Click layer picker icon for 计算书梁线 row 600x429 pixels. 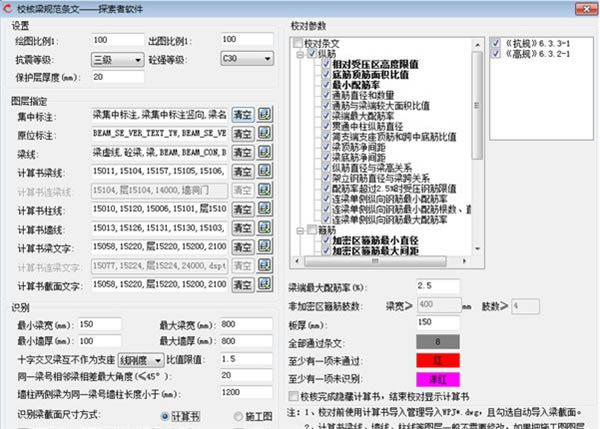264,171
